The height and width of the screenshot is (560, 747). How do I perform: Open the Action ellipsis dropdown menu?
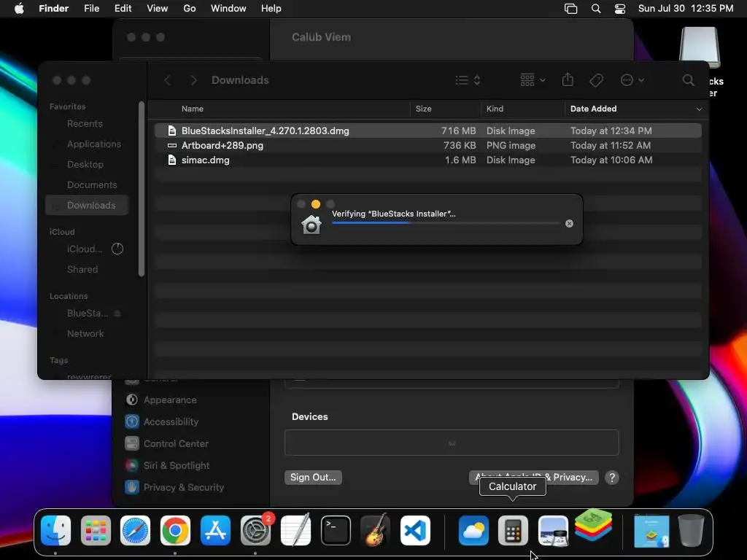tap(632, 80)
